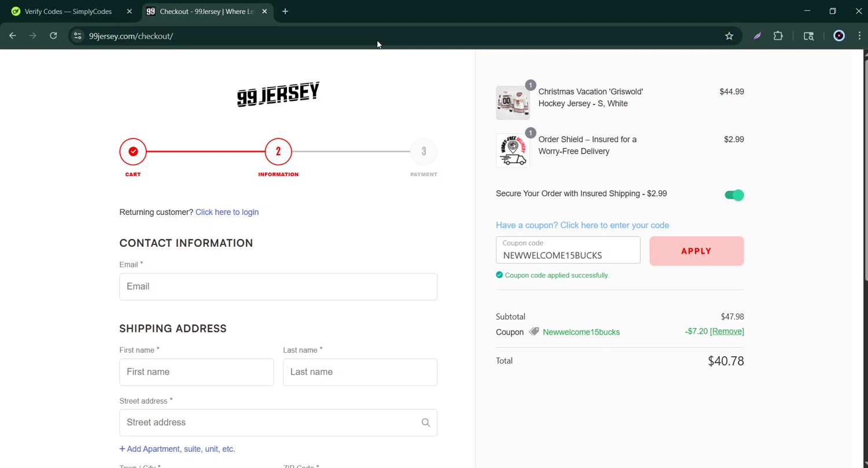Click the coupon tag icon beside Newwelcome15bucks
868x468 pixels.
(x=534, y=332)
